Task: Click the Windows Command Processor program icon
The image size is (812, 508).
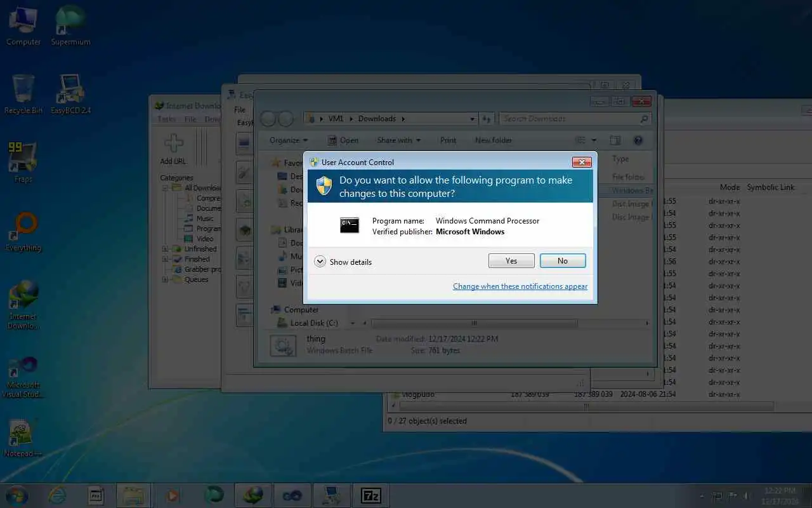Action: pyautogui.click(x=350, y=225)
